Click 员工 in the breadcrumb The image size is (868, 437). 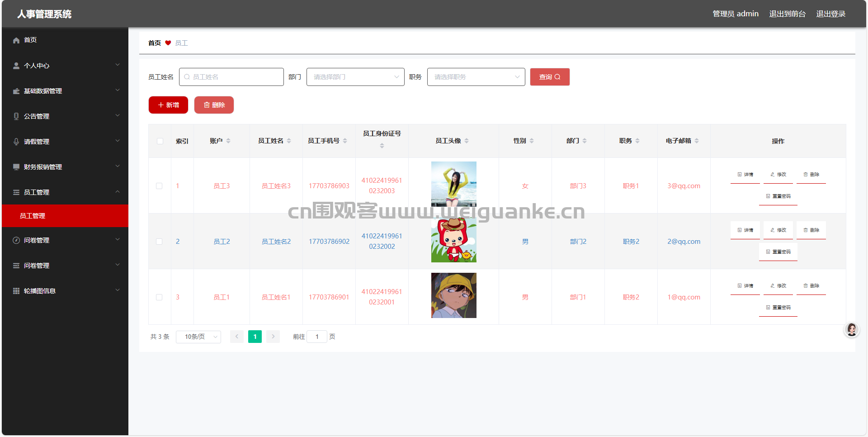tap(181, 43)
